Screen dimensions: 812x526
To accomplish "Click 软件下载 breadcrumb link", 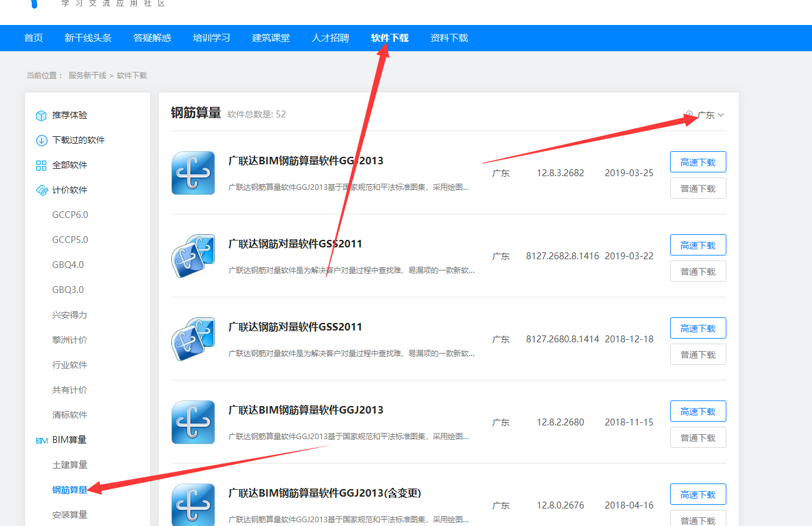I will 132,76.
